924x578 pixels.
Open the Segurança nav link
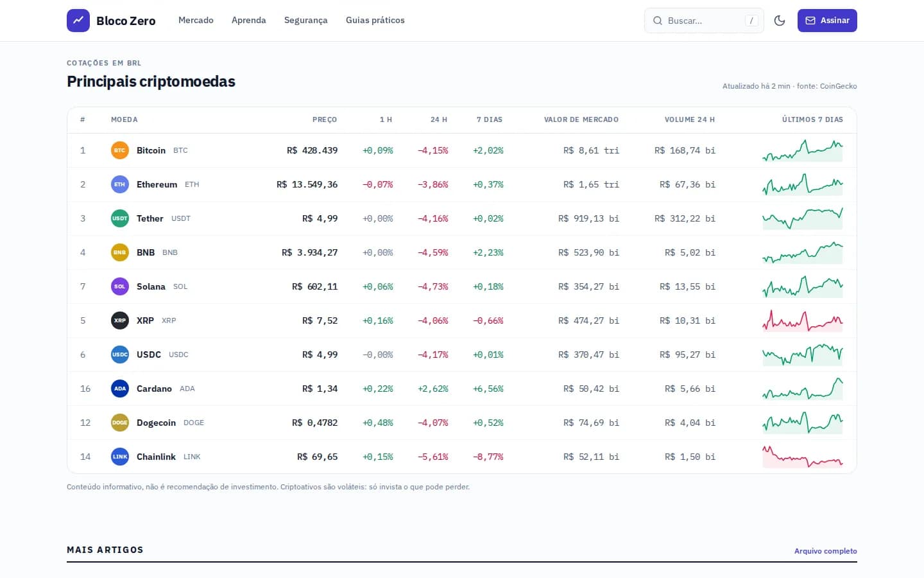point(306,21)
